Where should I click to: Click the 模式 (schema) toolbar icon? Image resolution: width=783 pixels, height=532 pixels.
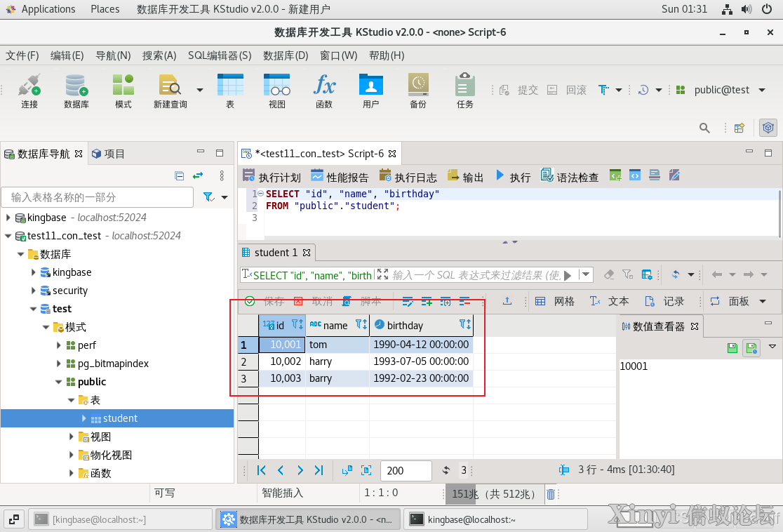click(x=123, y=91)
